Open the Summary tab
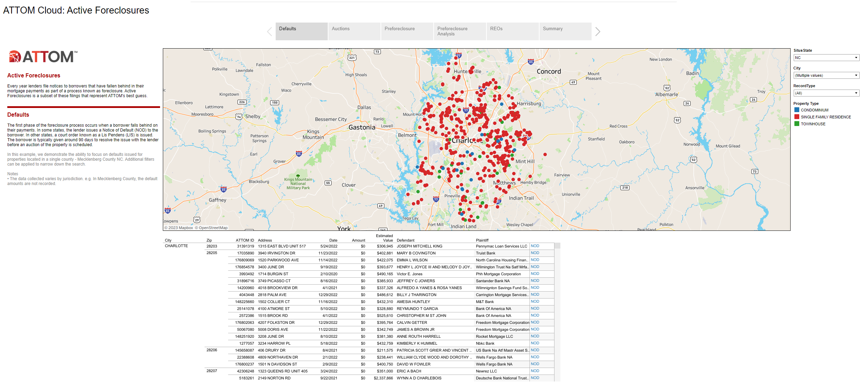This screenshot has width=868, height=386. coord(566,31)
